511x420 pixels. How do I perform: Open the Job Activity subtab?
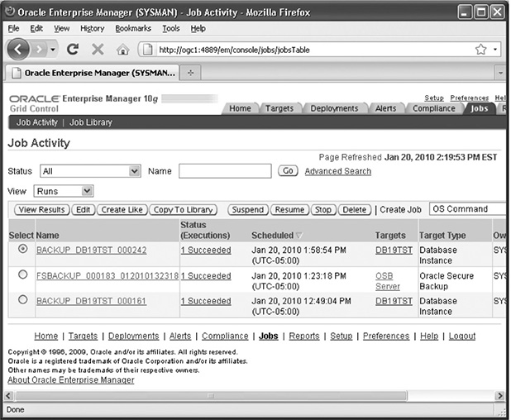coord(37,122)
